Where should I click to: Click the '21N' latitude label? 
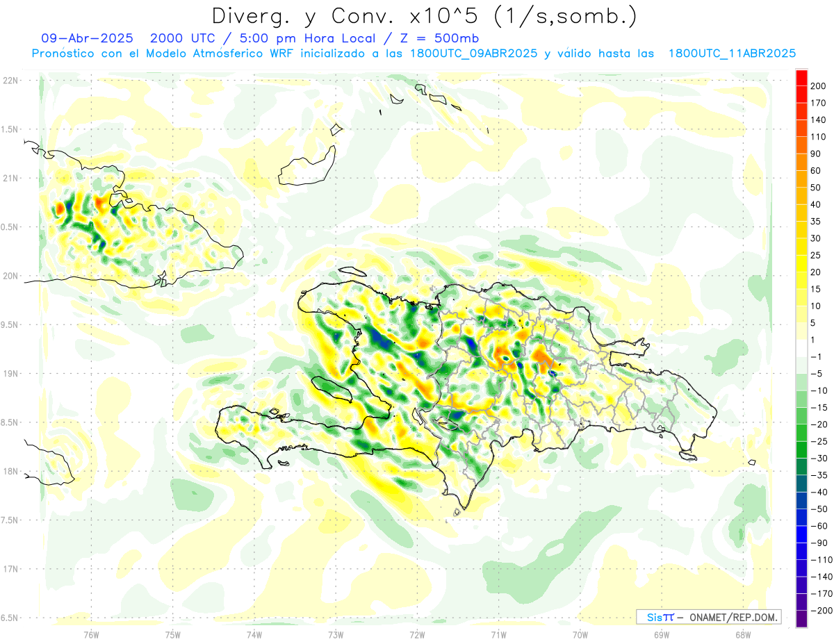coord(10,179)
